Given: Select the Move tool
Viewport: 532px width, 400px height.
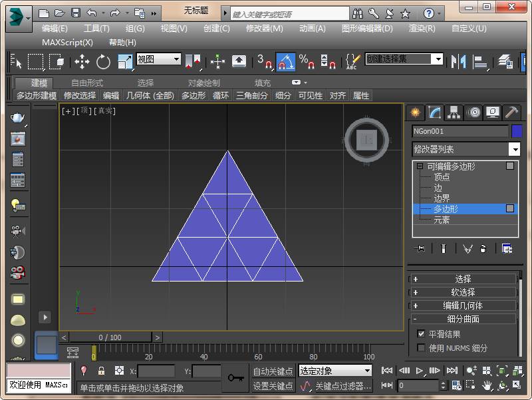Looking at the screenshot, I should pyautogui.click(x=82, y=62).
